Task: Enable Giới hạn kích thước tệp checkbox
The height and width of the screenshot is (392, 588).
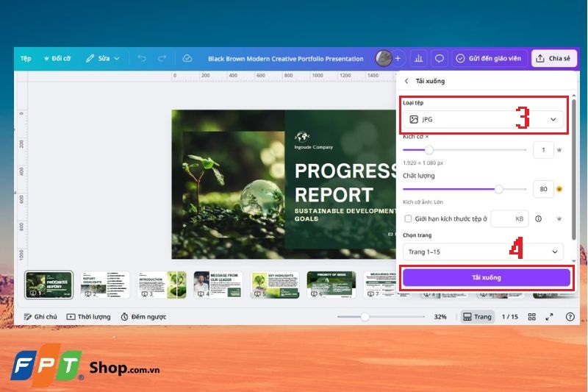Action: click(x=408, y=218)
